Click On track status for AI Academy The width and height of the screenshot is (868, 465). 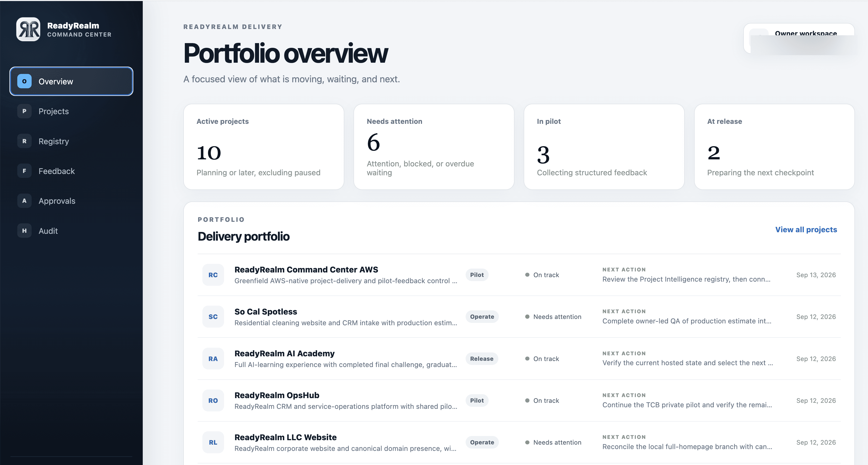point(542,359)
